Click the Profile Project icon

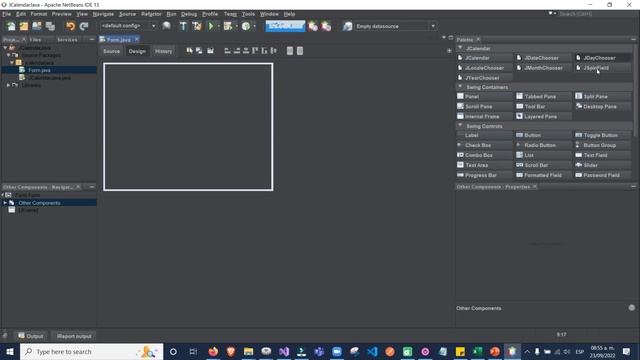246,26
